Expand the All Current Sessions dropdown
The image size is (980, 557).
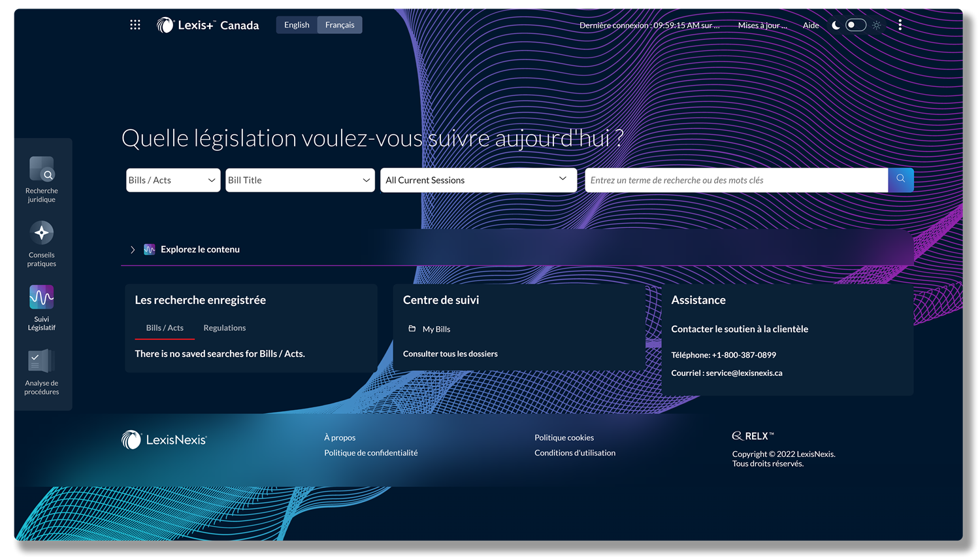tap(478, 180)
